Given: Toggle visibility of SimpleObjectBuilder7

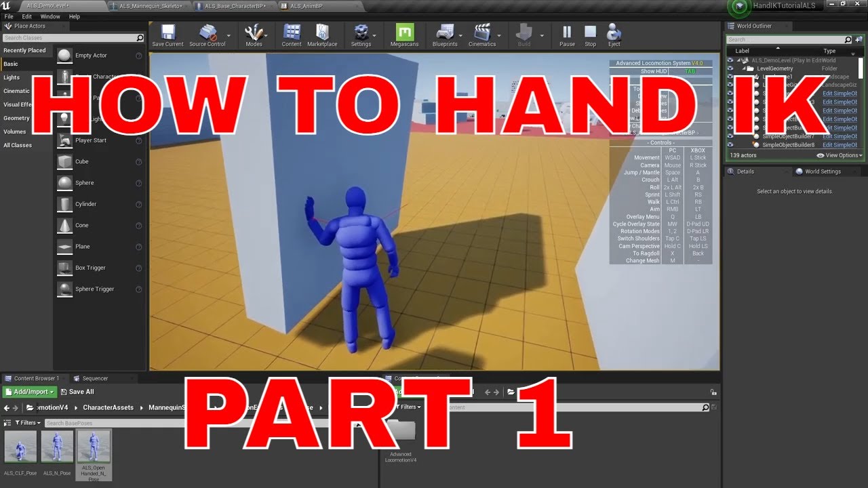Looking at the screenshot, I should (730, 136).
